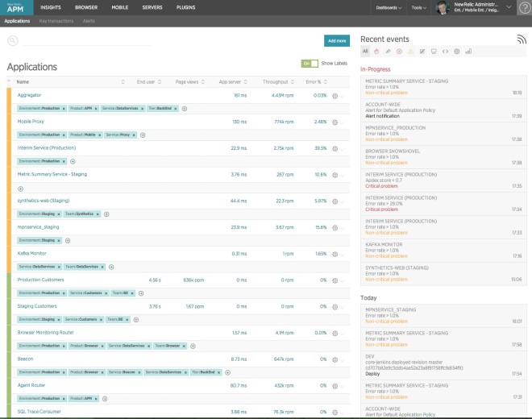Open the Dashboards dropdown
This screenshot has height=419, width=532.
point(389,7)
